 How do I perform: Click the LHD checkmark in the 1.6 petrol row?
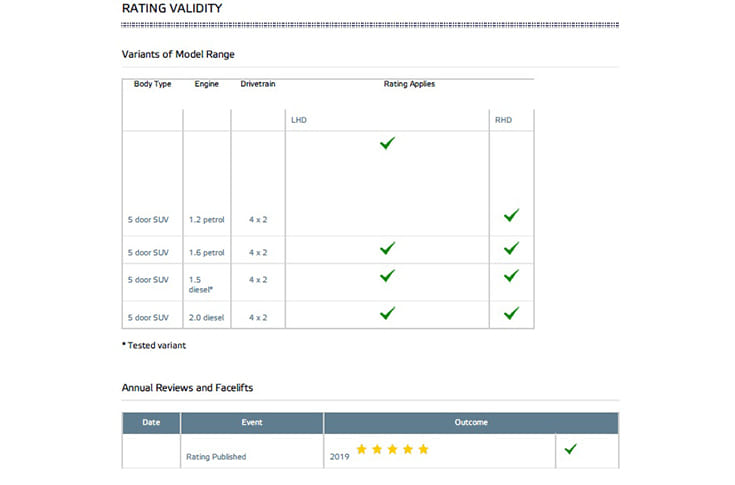tap(387, 248)
